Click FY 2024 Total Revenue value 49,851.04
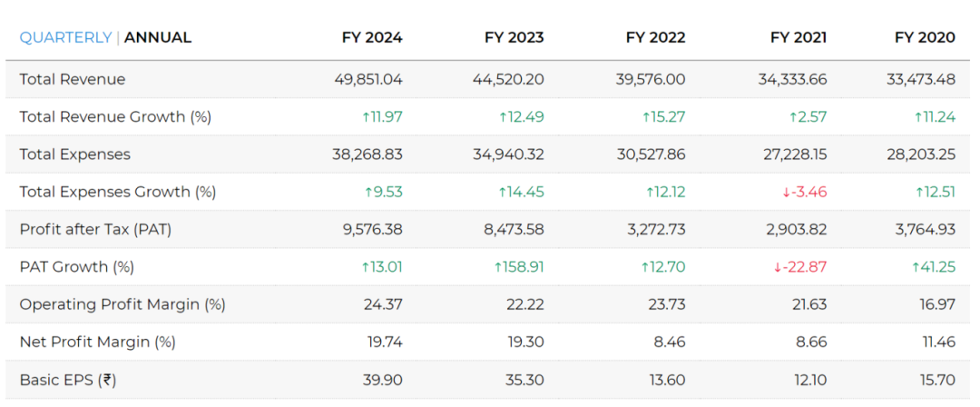The width and height of the screenshot is (980, 407). (x=368, y=79)
